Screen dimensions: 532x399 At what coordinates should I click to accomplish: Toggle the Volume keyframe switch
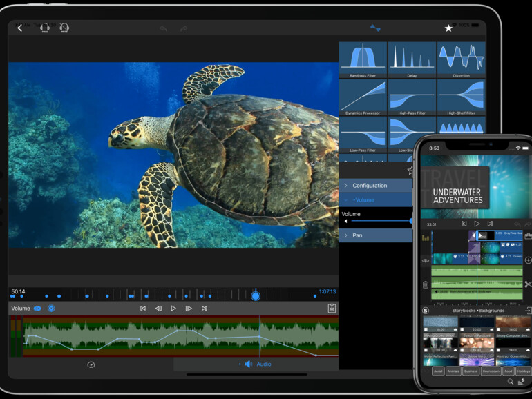(x=37, y=309)
